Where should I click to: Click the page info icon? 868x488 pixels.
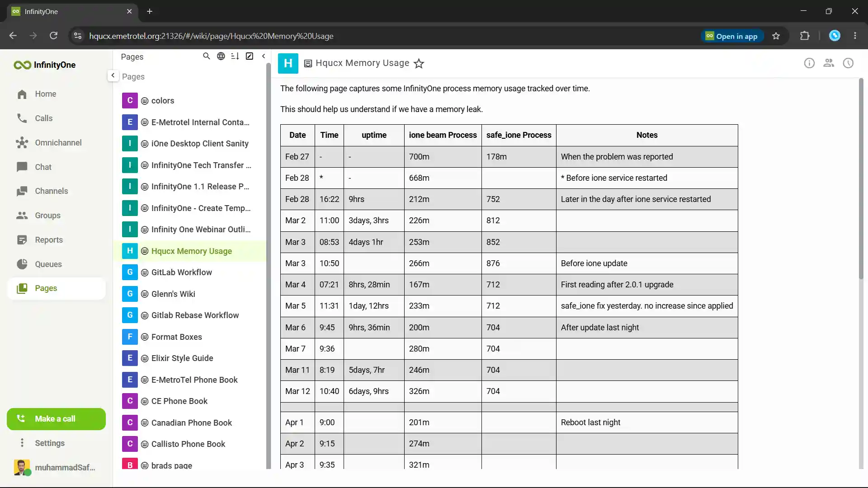[x=809, y=63]
